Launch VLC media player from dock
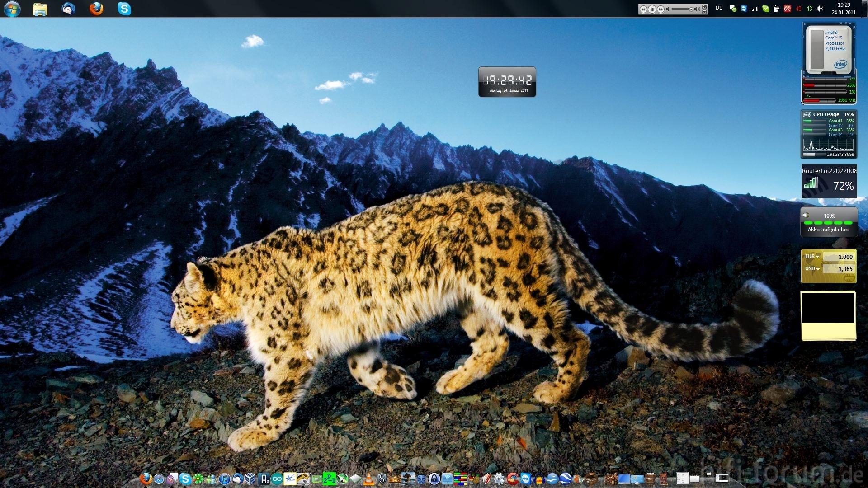This screenshot has height=488, width=868. (368, 479)
